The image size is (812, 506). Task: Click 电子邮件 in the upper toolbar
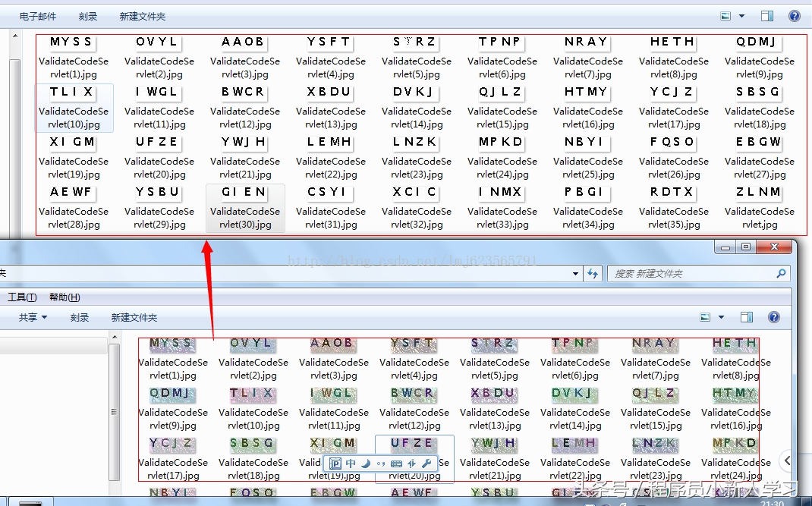(39, 16)
